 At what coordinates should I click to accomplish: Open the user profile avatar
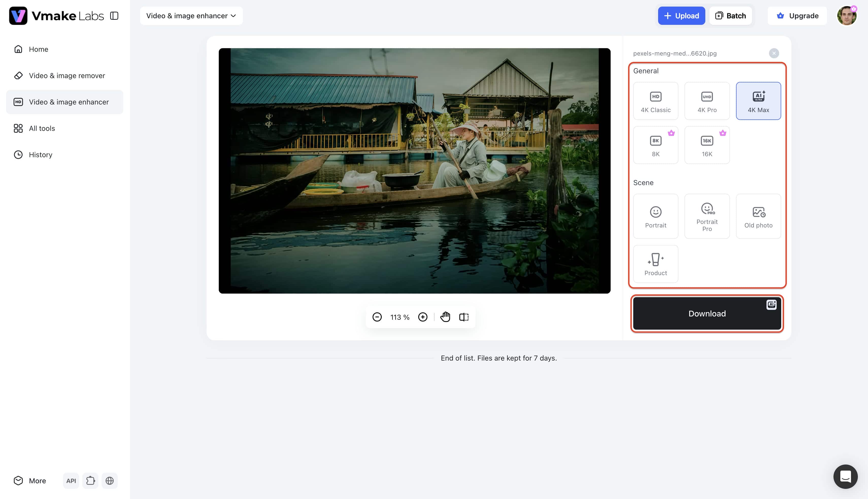(846, 16)
